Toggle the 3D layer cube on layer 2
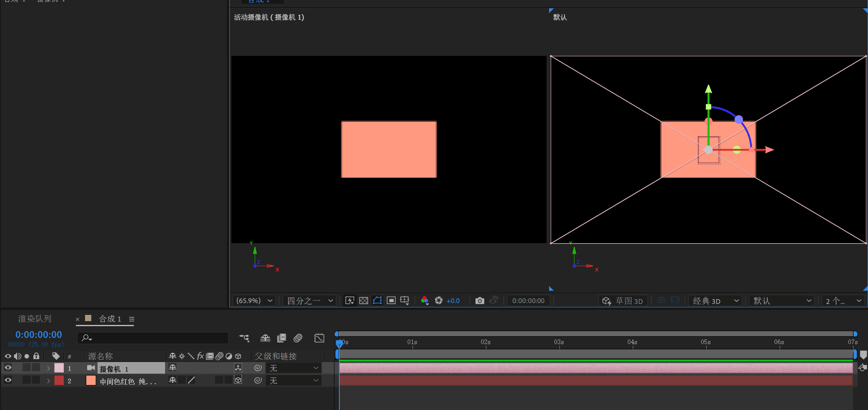This screenshot has width=868, height=410. click(238, 380)
